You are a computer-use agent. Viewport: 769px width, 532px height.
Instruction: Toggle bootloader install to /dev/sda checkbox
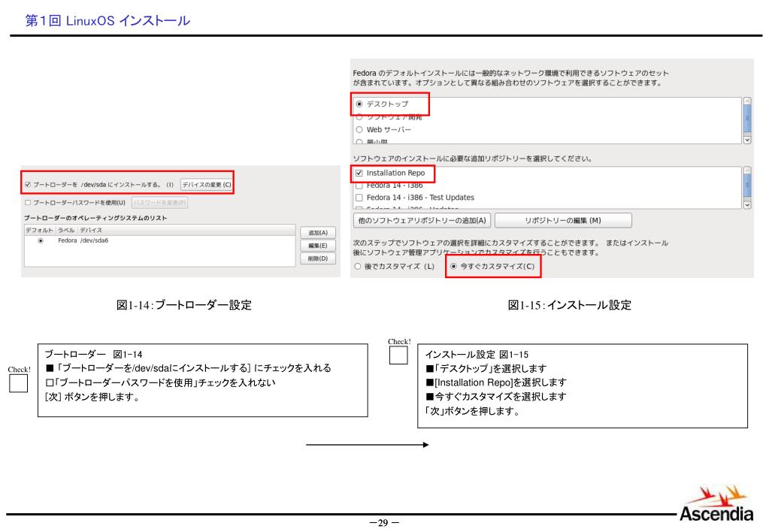click(28, 185)
